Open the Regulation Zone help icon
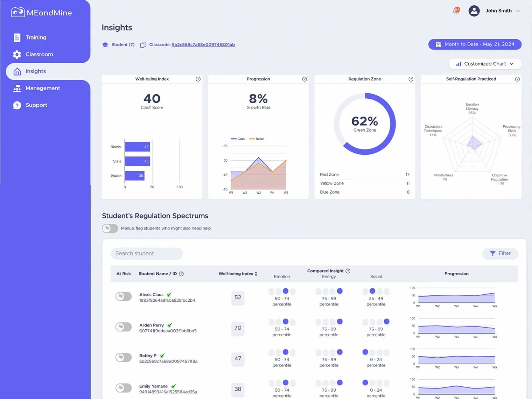The image size is (532, 399). pos(411,79)
